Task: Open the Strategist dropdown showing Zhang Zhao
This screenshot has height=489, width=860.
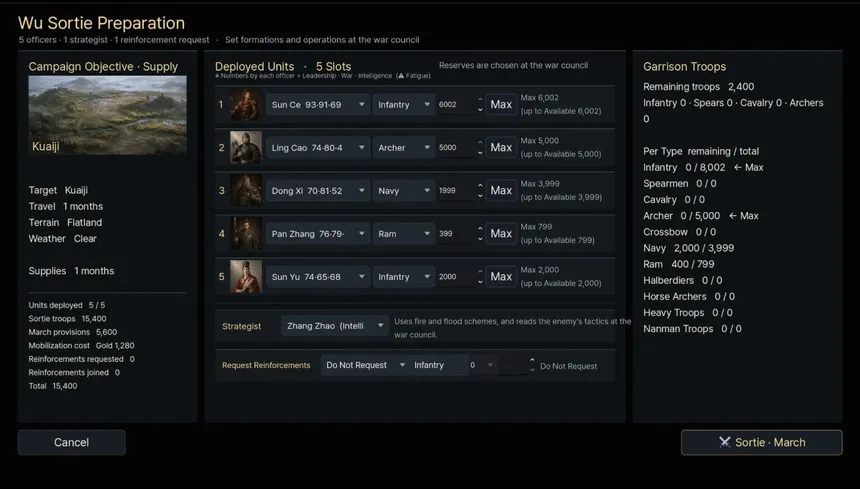Action: click(x=335, y=326)
